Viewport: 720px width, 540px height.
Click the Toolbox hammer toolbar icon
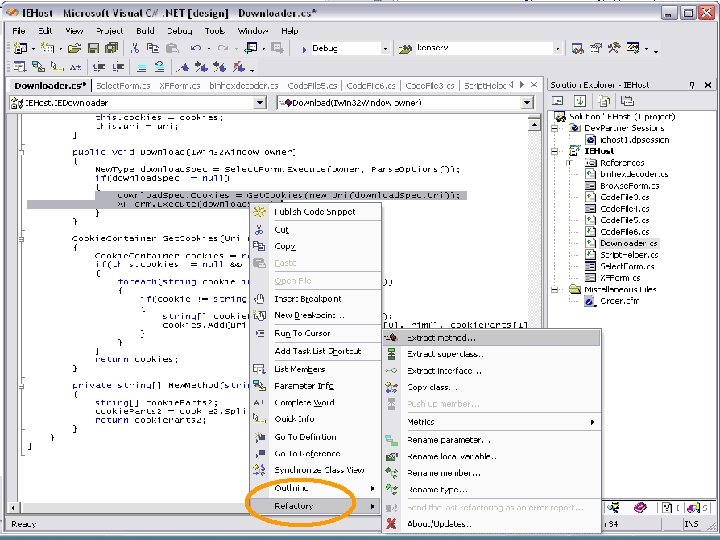614,48
